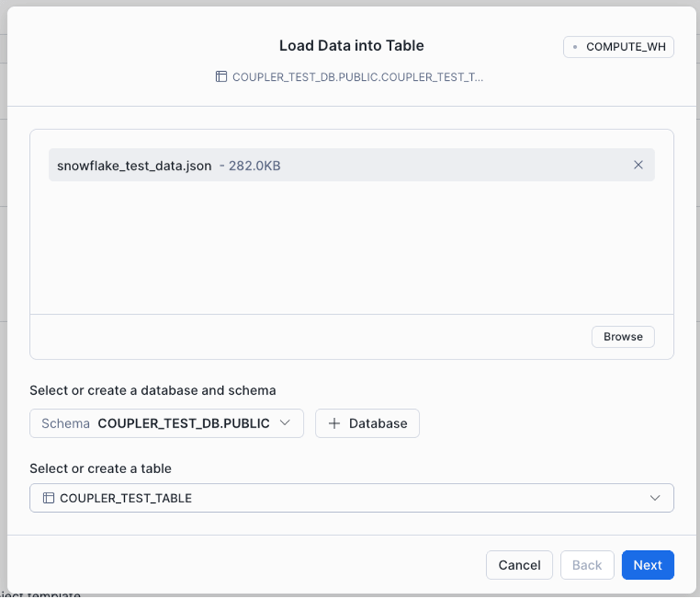Remove snowflake_test_data.json with the X icon
This screenshot has height=598, width=700.
pyautogui.click(x=639, y=165)
